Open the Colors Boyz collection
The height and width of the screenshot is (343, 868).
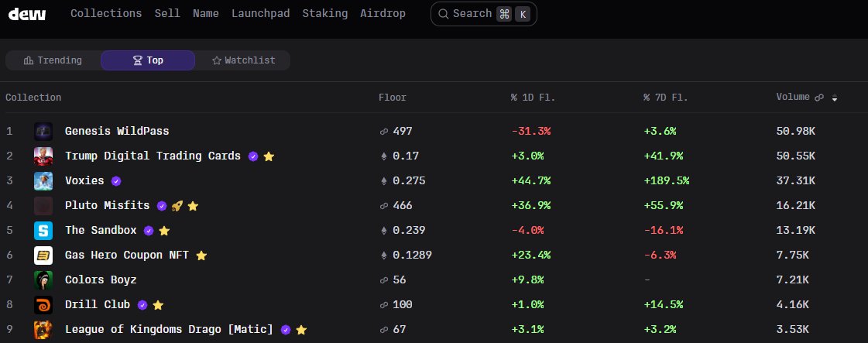pos(101,280)
